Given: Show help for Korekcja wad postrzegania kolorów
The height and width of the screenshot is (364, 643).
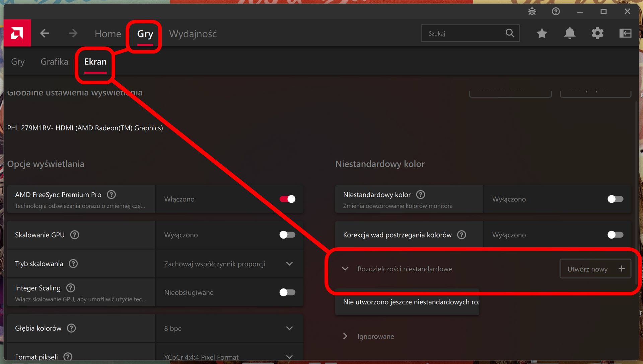Looking at the screenshot, I should (461, 235).
